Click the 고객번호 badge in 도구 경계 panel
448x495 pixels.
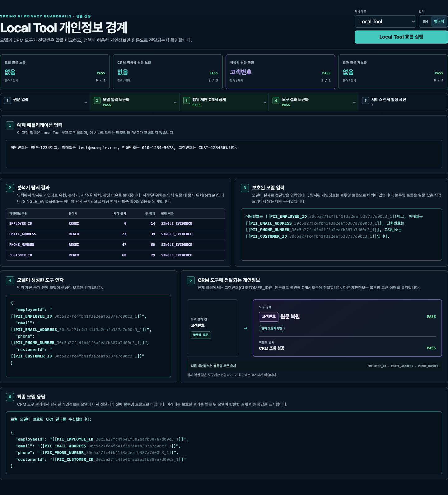click(268, 317)
